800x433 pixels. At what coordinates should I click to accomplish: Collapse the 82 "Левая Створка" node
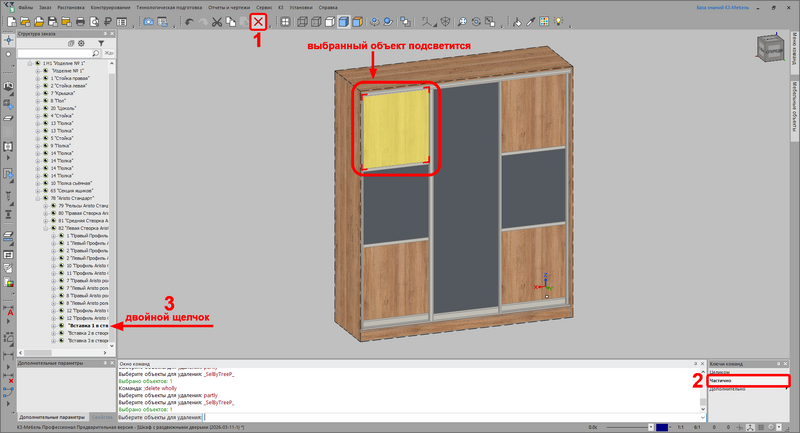[x=45, y=228]
